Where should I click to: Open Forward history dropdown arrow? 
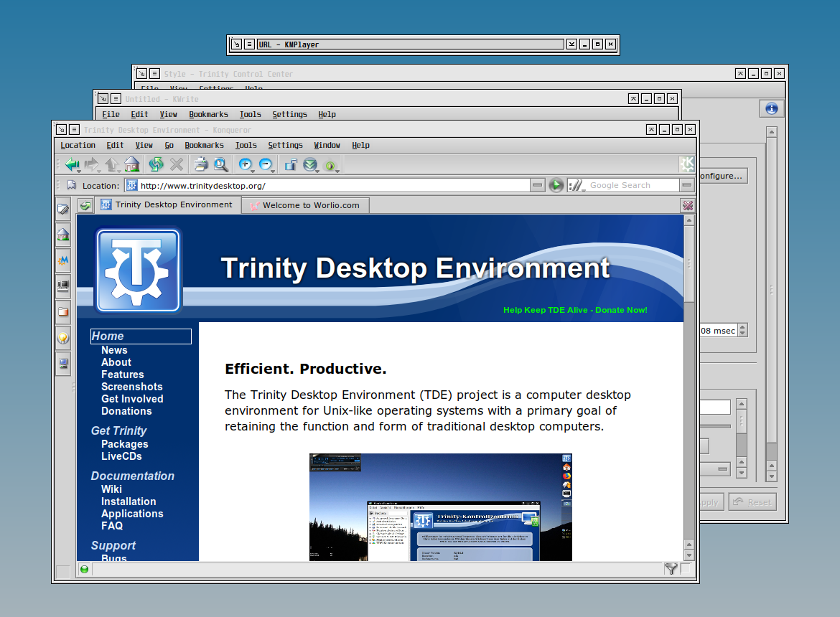tap(99, 171)
